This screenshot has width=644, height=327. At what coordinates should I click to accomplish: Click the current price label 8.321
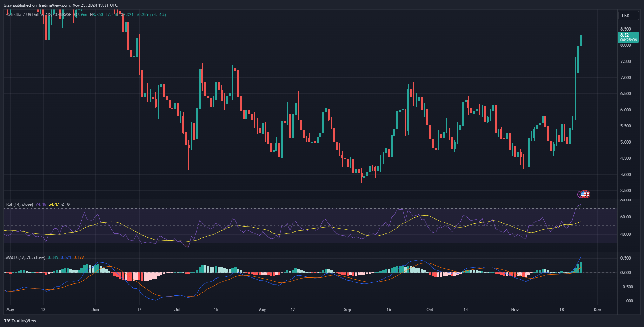[625, 35]
